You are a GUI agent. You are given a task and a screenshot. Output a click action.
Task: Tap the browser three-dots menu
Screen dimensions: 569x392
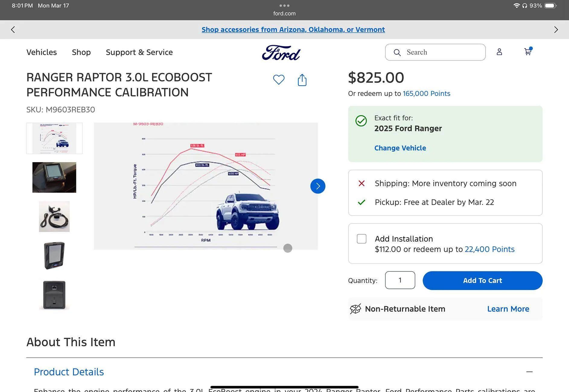click(x=284, y=5)
